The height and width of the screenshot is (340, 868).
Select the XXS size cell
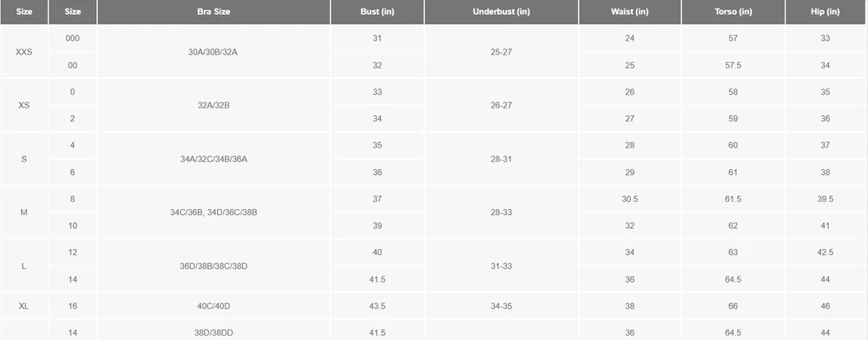pos(23,51)
